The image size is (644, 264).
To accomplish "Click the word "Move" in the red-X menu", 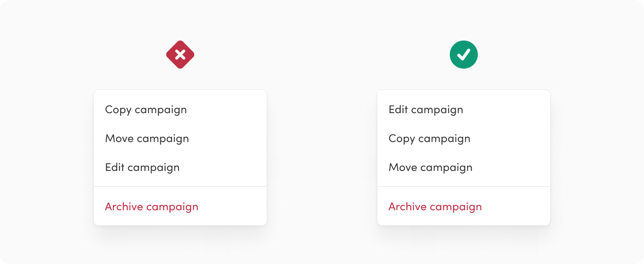I will (119, 139).
